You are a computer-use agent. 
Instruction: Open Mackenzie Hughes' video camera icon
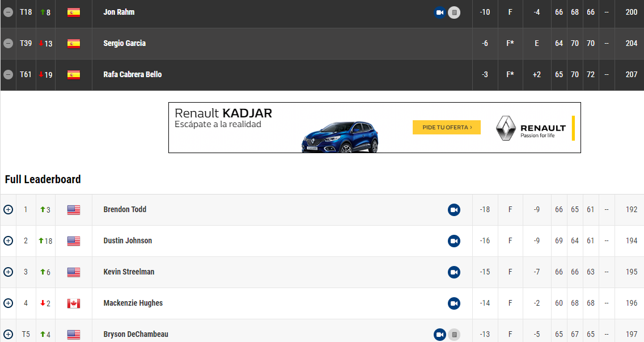click(454, 303)
